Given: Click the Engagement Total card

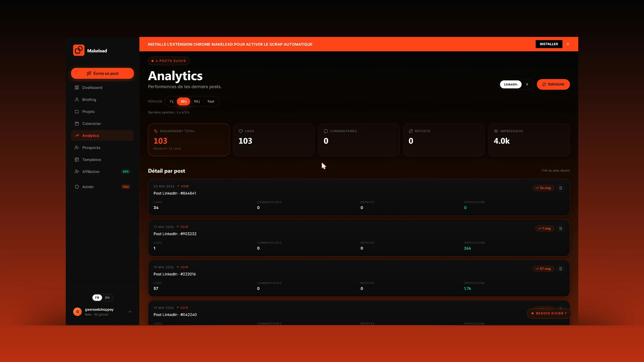Looking at the screenshot, I should pyautogui.click(x=189, y=140).
